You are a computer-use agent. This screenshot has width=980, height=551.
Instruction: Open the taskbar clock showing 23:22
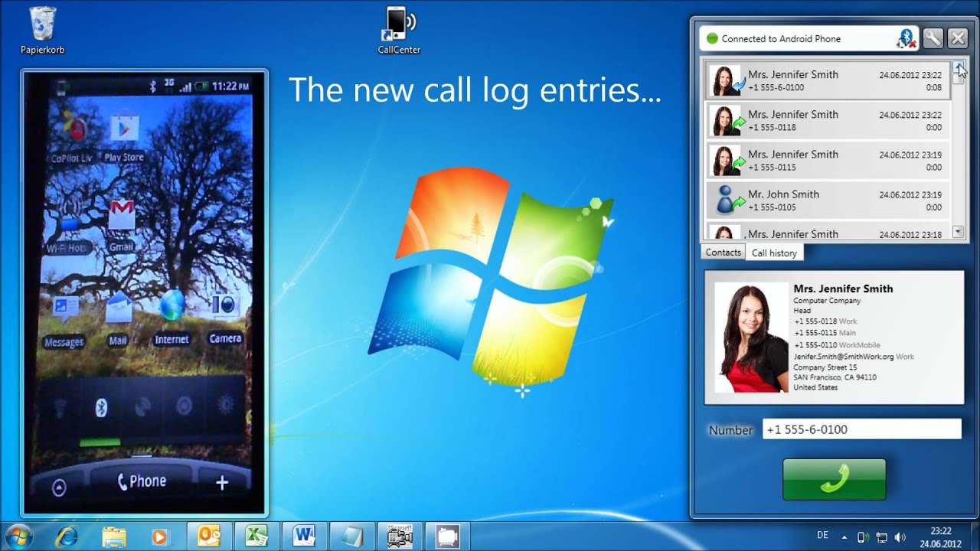[941, 537]
